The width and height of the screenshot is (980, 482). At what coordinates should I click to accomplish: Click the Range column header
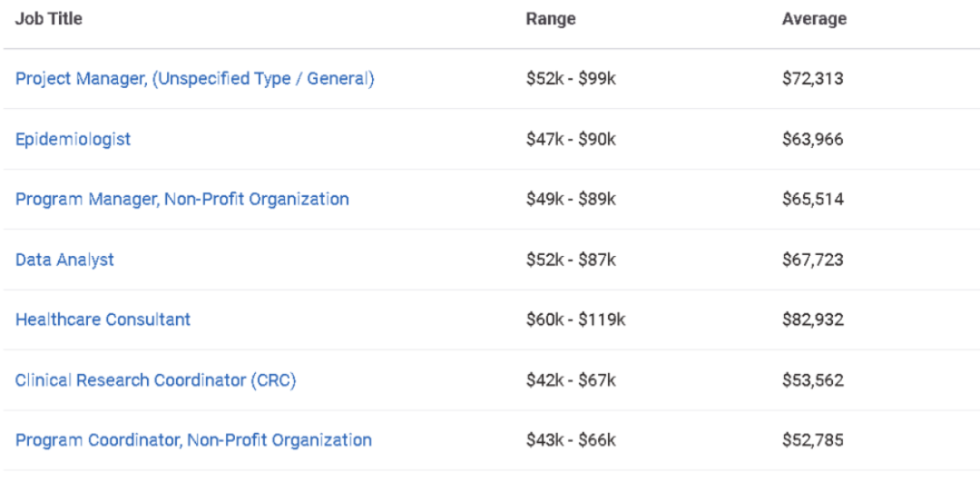550,19
